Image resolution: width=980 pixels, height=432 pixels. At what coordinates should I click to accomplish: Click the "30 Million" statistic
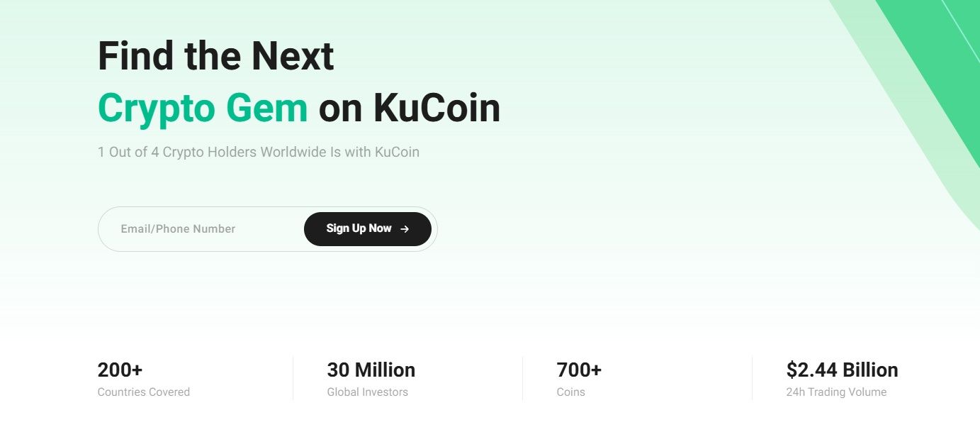[x=371, y=370]
